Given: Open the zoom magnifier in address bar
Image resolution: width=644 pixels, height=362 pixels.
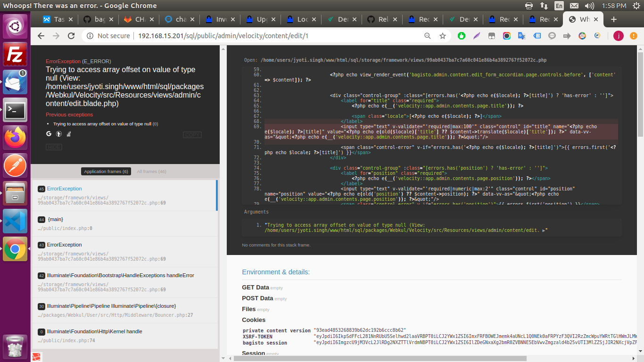Looking at the screenshot, I should pyautogui.click(x=428, y=36).
